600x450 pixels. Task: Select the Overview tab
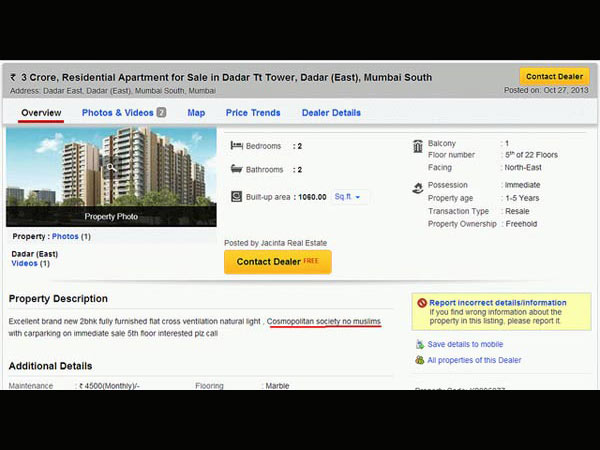pyautogui.click(x=41, y=113)
